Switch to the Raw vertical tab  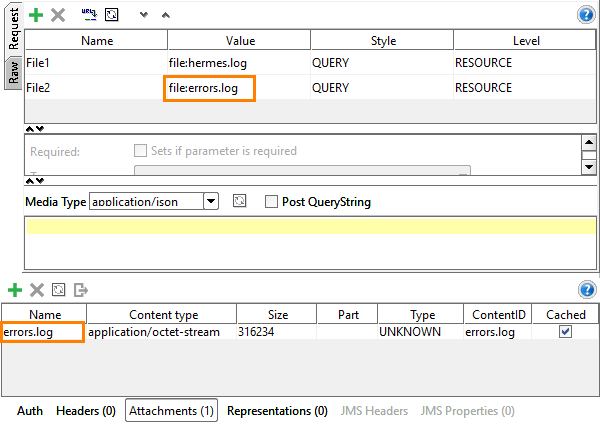(13, 73)
